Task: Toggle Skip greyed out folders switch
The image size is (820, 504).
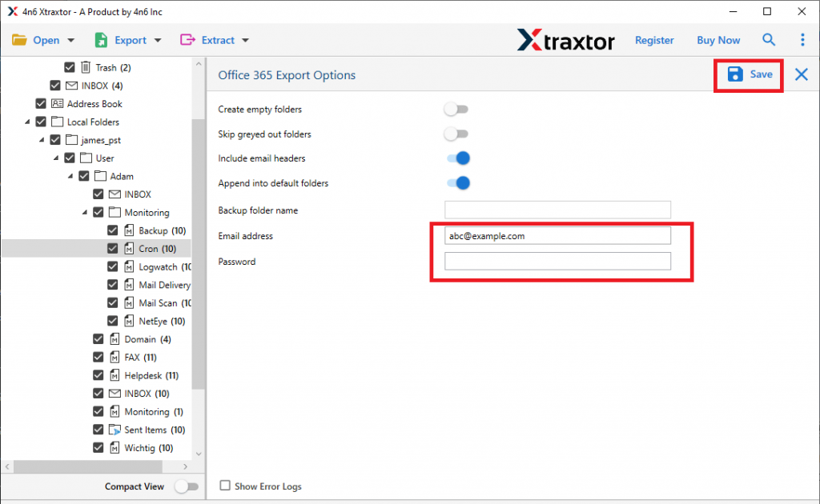Action: point(456,134)
